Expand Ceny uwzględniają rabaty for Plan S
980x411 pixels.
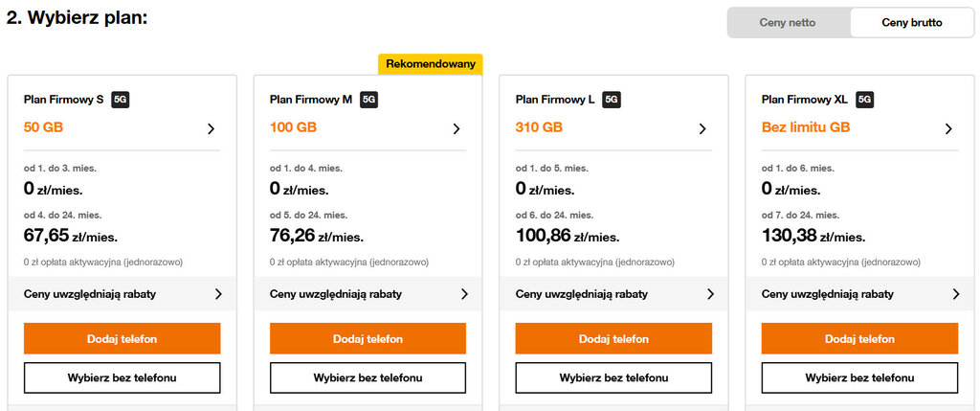coord(122,294)
